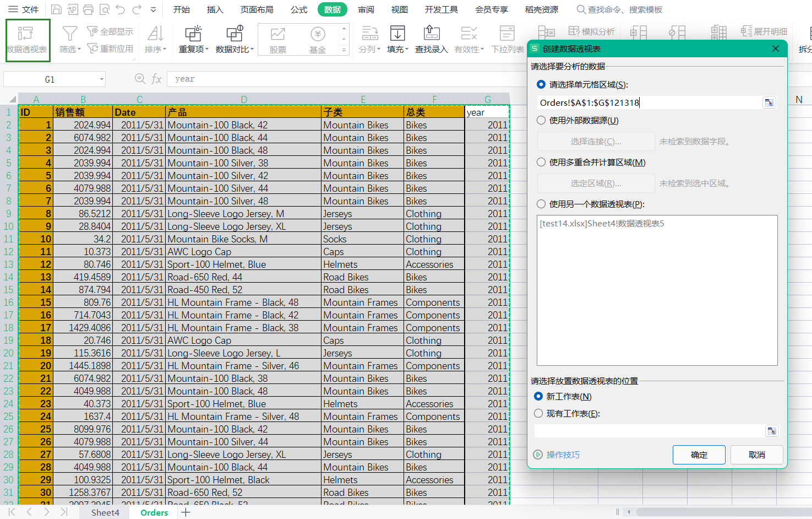Click the location range selector icon in dialog

pyautogui.click(x=772, y=431)
